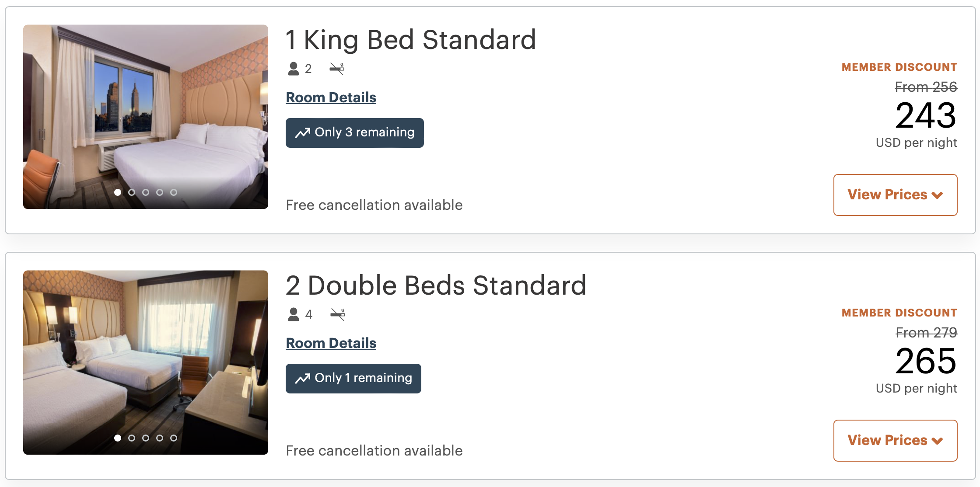Select fourth carousel dot on Double Beds photo

pyautogui.click(x=160, y=438)
